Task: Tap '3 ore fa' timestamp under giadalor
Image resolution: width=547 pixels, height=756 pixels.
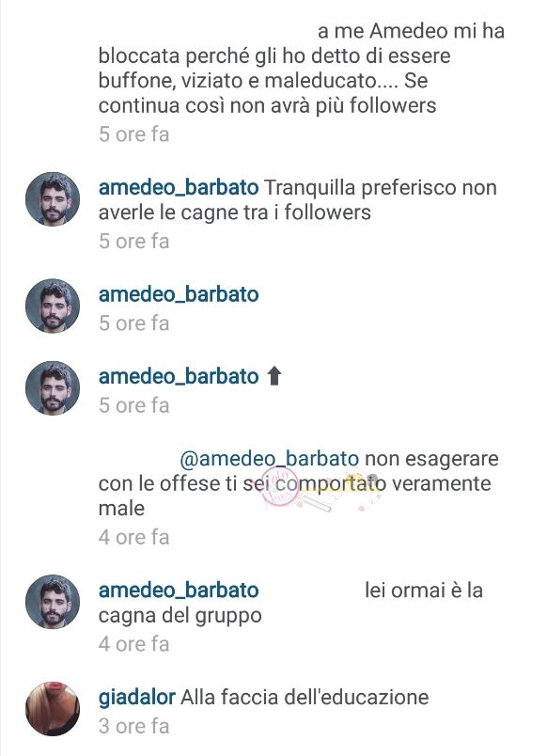Action: [x=134, y=726]
